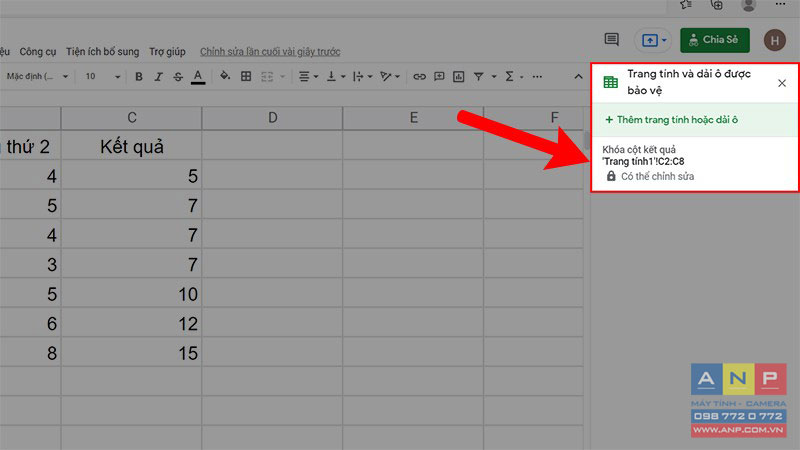Viewport: 800px width, 450px height.
Task: Open Tiện ích bổ sung menu
Action: coord(102,52)
